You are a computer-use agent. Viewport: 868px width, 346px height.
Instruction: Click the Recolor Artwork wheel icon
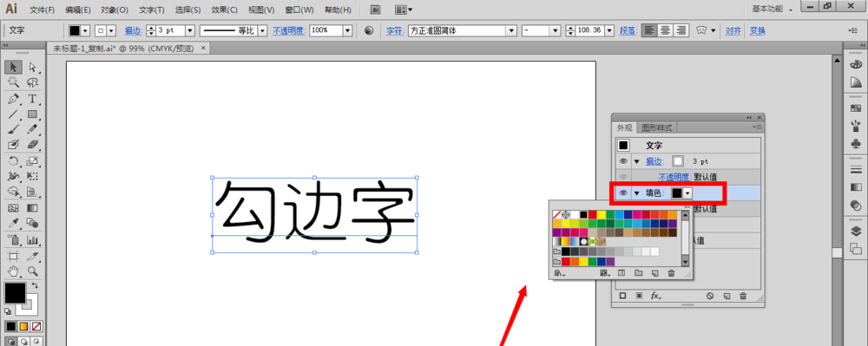[x=370, y=30]
